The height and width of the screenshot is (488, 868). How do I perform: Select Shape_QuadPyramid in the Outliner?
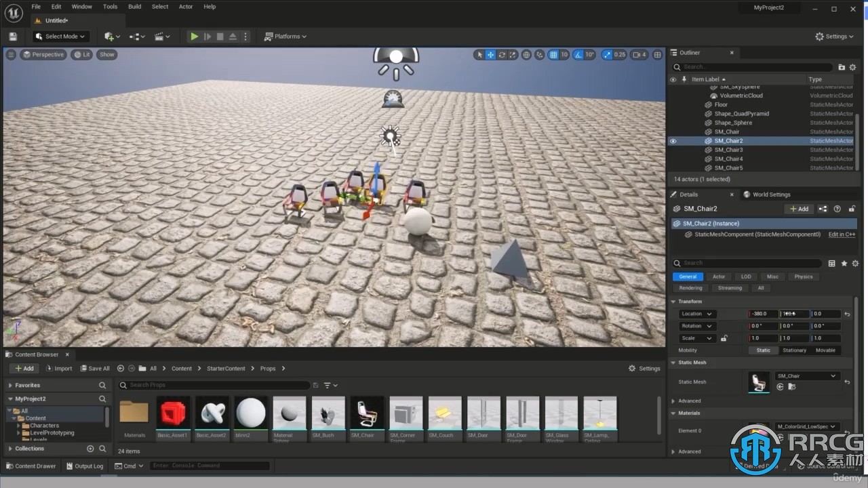(741, 114)
